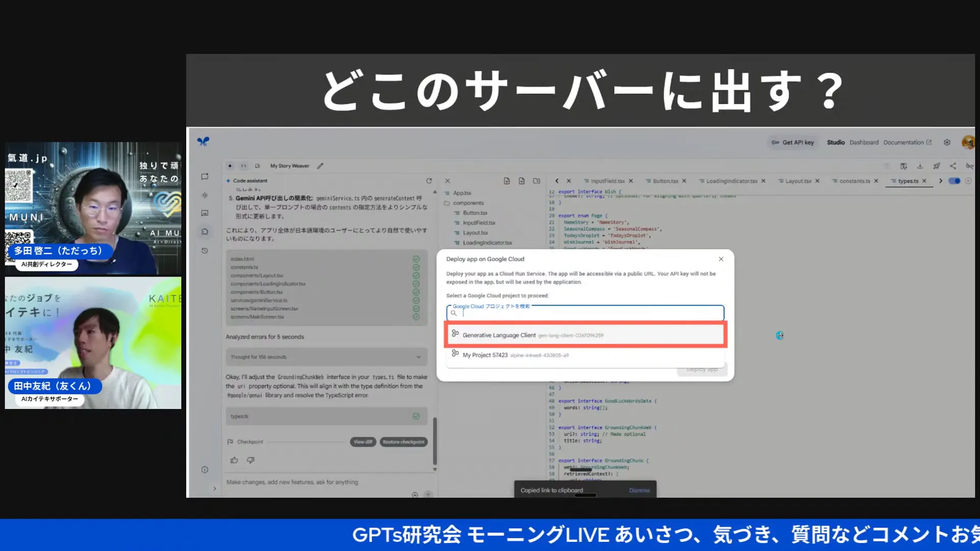Switch to the InputField.tsx tab
This screenshot has width=980, height=551.
(607, 181)
